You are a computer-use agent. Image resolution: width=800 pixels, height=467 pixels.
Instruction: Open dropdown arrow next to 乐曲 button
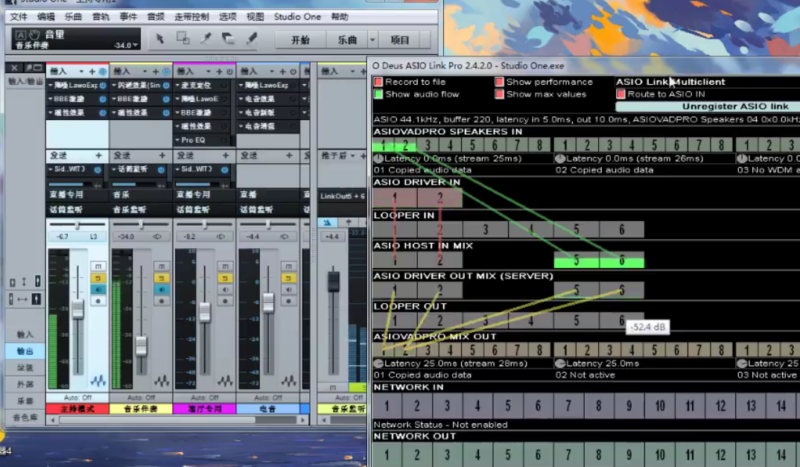[x=372, y=40]
